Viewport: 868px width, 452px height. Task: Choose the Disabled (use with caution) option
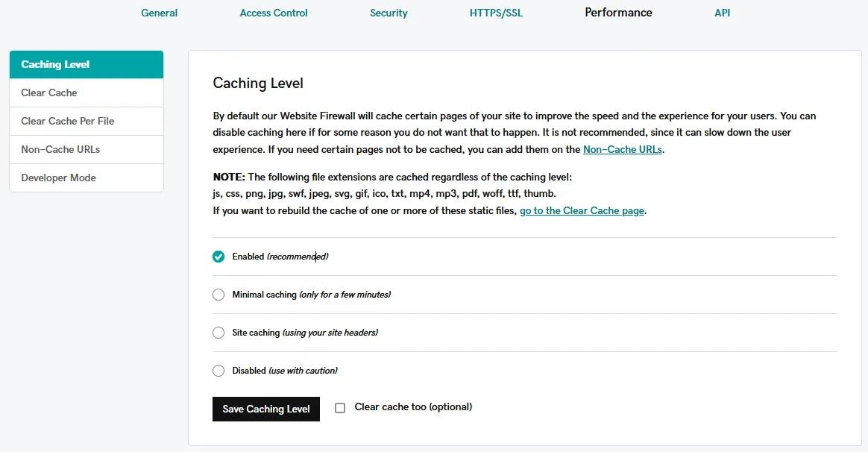coord(218,371)
